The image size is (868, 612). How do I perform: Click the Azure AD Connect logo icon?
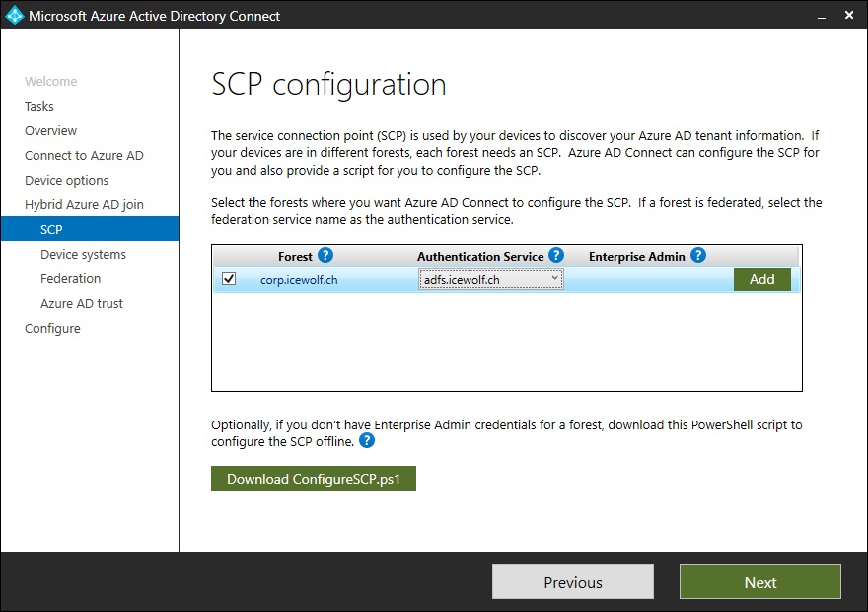click(15, 15)
